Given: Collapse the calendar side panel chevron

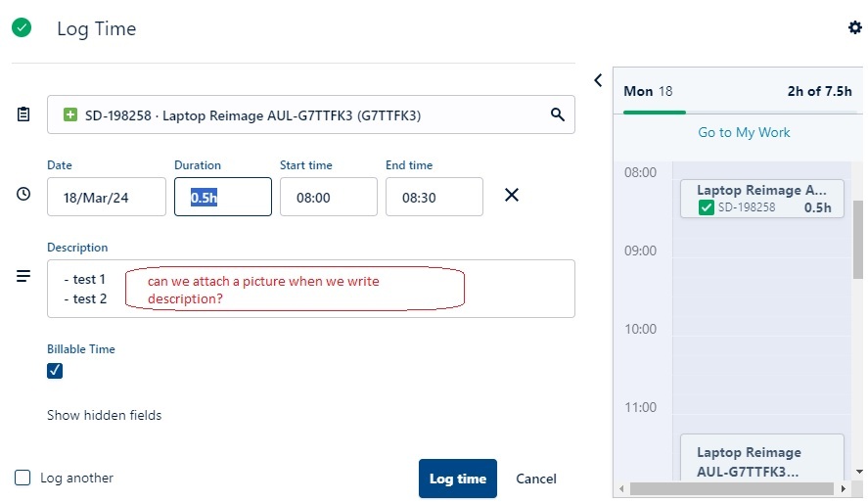Looking at the screenshot, I should [x=598, y=80].
